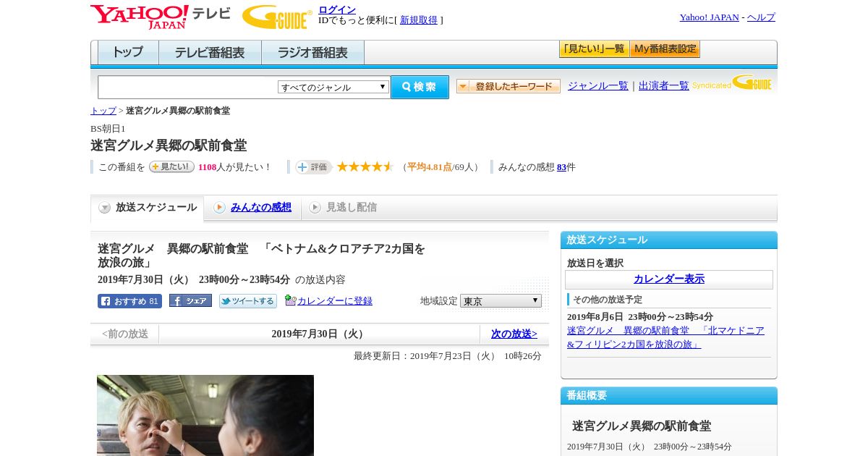Click カレンダーに登録 link
Viewport: 868px width, 456px height.
click(x=334, y=300)
